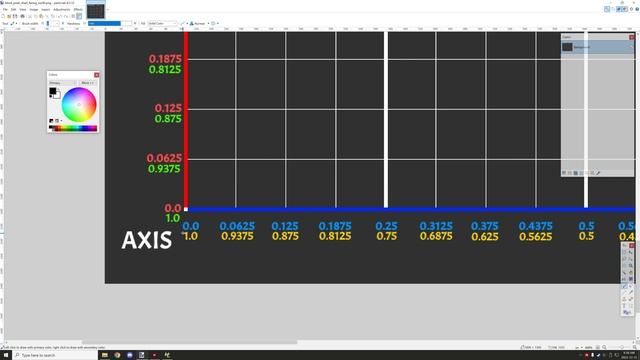Click the Print toolbar icon

point(22,16)
